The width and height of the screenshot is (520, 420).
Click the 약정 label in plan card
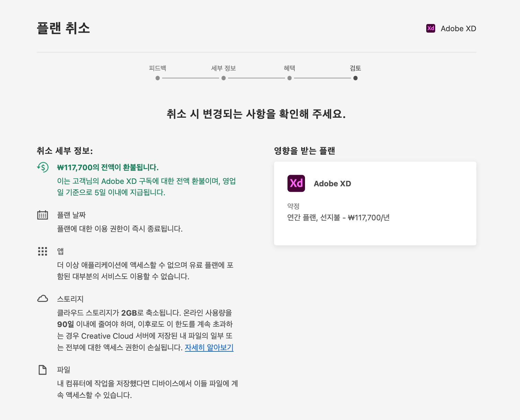pyautogui.click(x=294, y=206)
